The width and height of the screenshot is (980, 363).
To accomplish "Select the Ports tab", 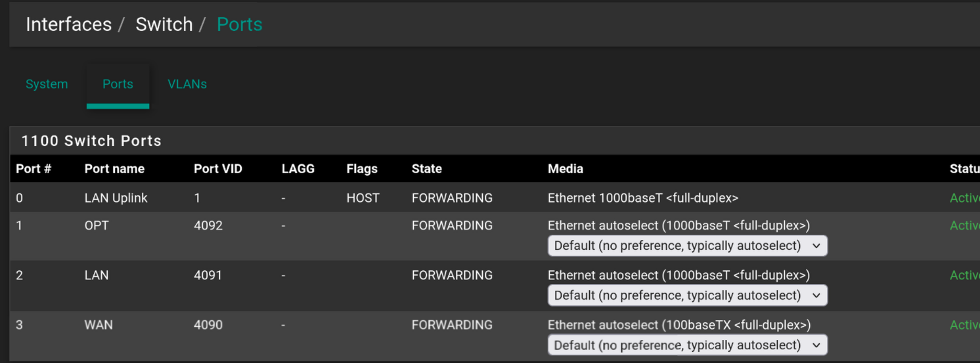I will (118, 84).
